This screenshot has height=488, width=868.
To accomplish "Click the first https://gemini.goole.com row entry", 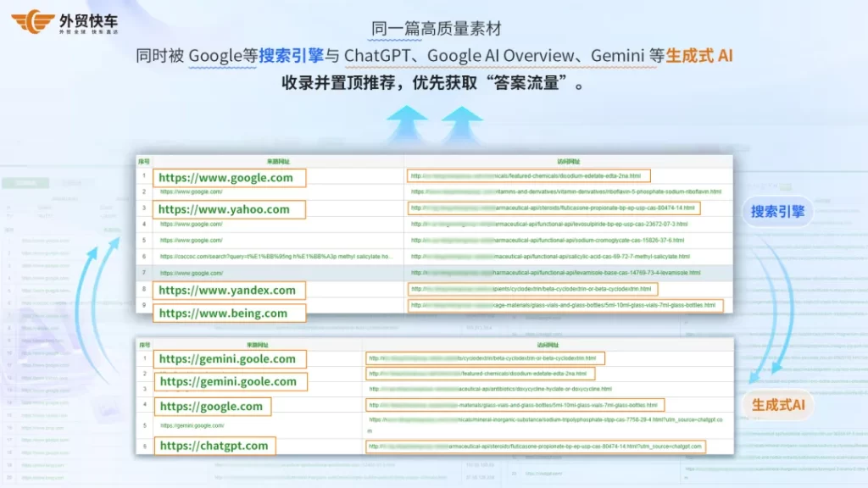I will click(x=229, y=358).
